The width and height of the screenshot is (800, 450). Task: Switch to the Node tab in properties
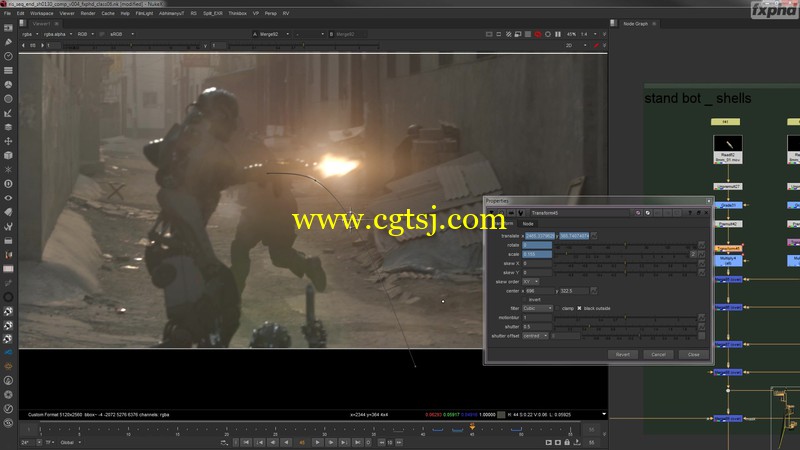pos(528,223)
